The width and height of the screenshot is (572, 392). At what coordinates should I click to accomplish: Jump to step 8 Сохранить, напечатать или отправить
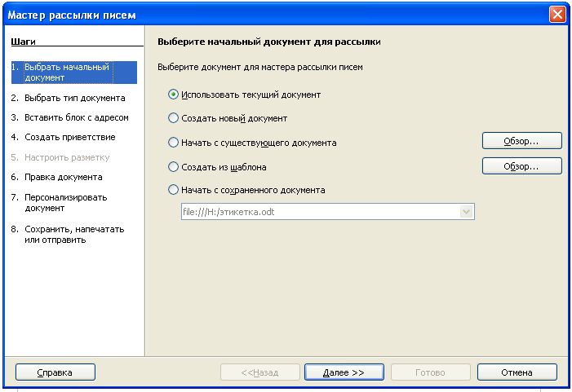[68, 234]
